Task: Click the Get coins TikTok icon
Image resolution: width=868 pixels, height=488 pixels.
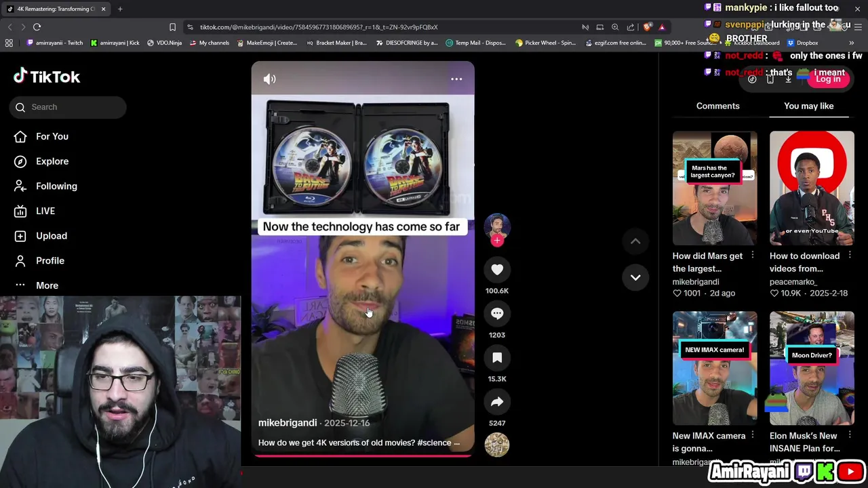Action: 752,79
